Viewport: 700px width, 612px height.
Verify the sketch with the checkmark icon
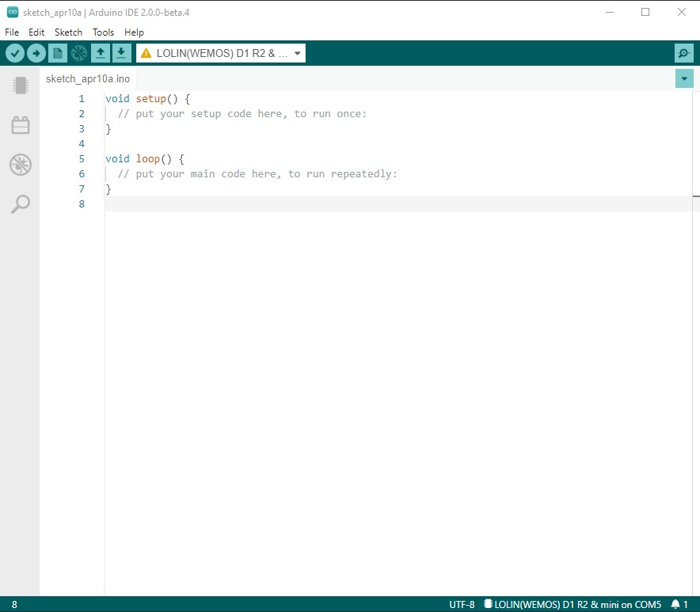tap(15, 52)
